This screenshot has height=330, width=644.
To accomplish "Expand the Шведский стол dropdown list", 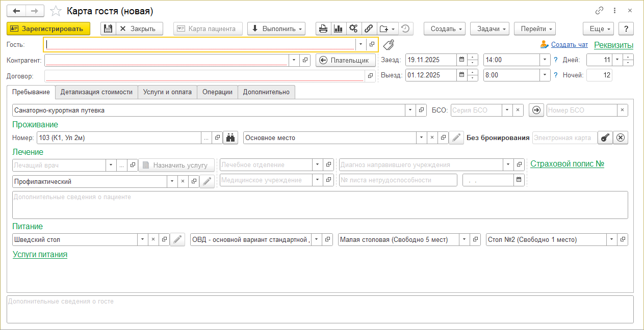I will tap(141, 239).
